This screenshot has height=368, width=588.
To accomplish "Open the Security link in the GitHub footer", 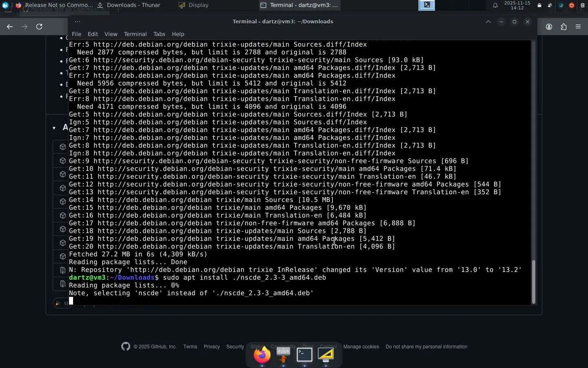I will coord(235,347).
